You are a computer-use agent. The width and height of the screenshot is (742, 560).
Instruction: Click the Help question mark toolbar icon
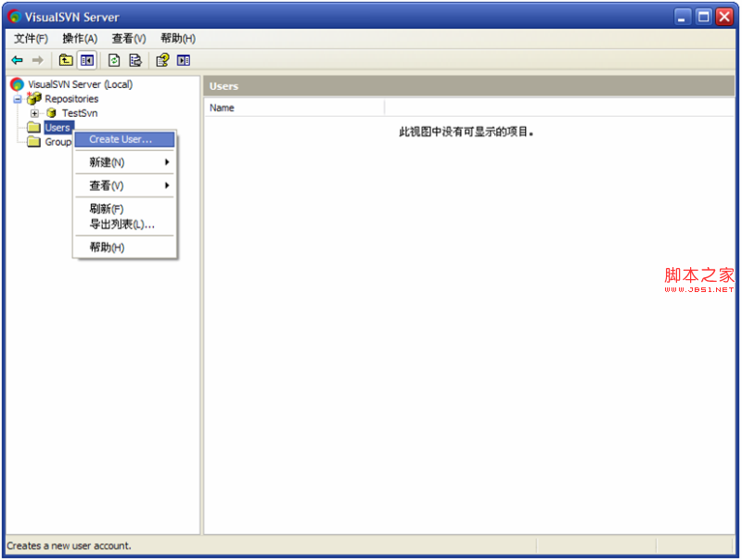tap(162, 60)
